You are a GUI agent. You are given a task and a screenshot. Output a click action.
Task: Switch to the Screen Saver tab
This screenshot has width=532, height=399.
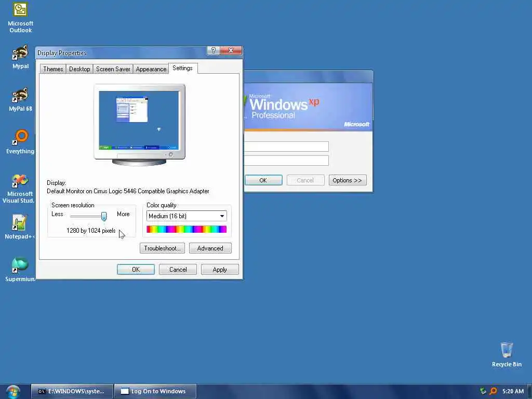(x=113, y=69)
